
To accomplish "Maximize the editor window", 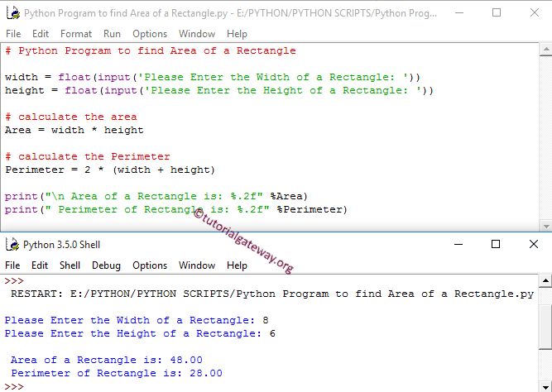I will pyautogui.click(x=497, y=12).
